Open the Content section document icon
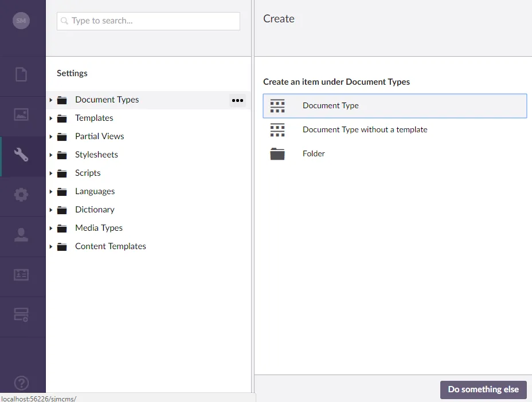This screenshot has height=402, width=532. [x=21, y=74]
